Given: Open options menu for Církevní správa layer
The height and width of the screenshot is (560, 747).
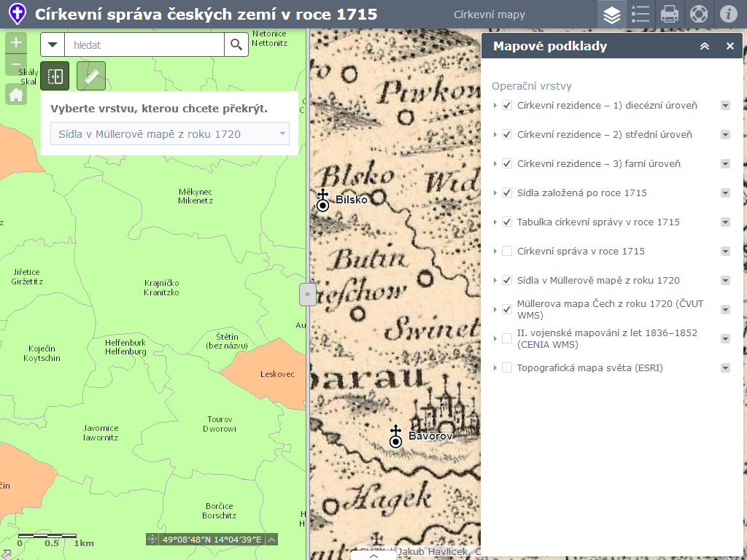Looking at the screenshot, I should coord(725,251).
